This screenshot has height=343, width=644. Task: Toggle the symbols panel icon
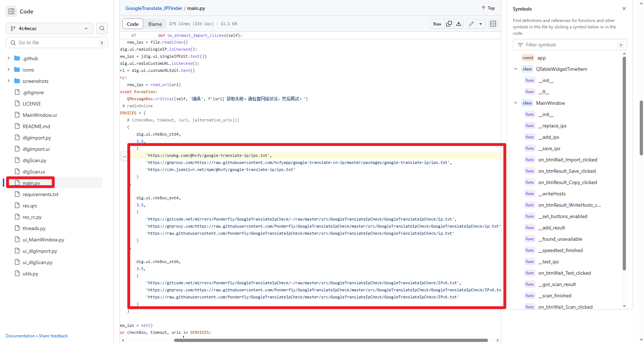493,24
